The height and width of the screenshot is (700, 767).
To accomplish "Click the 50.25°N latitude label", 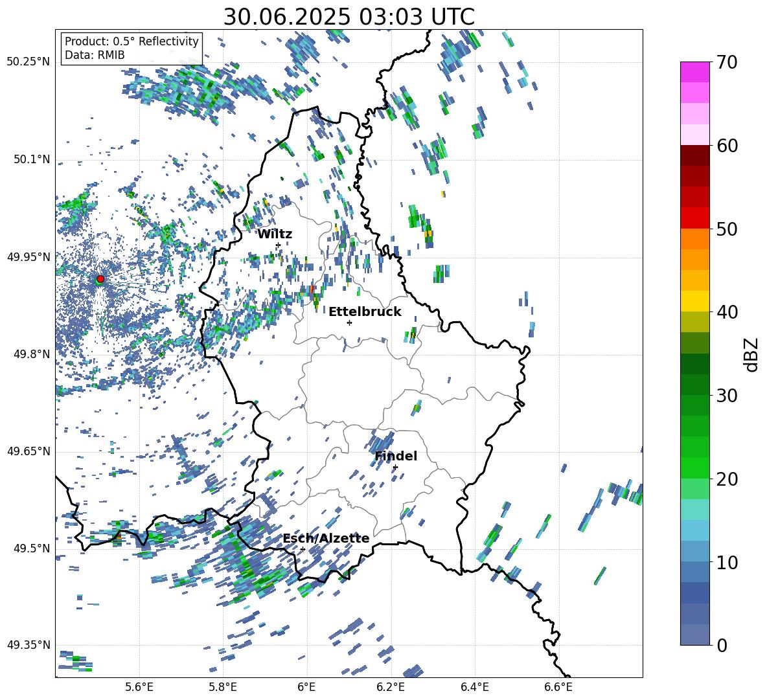I will tap(28, 62).
